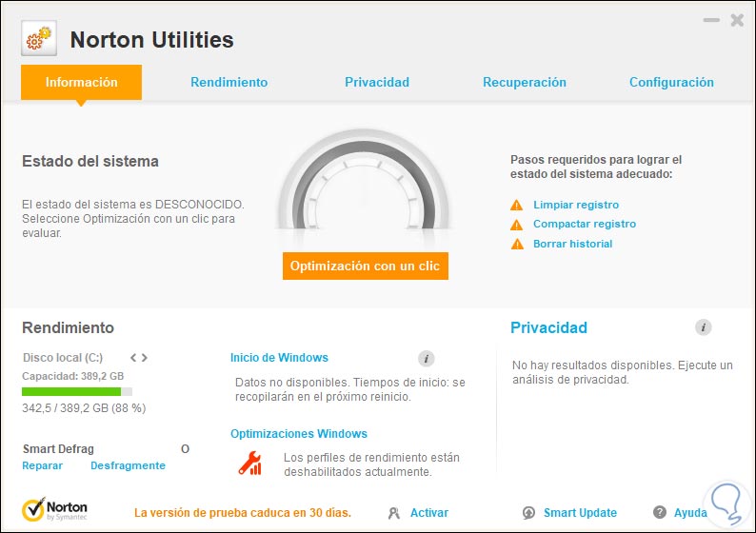
Task: Click the Compactar registro link
Action: point(585,224)
